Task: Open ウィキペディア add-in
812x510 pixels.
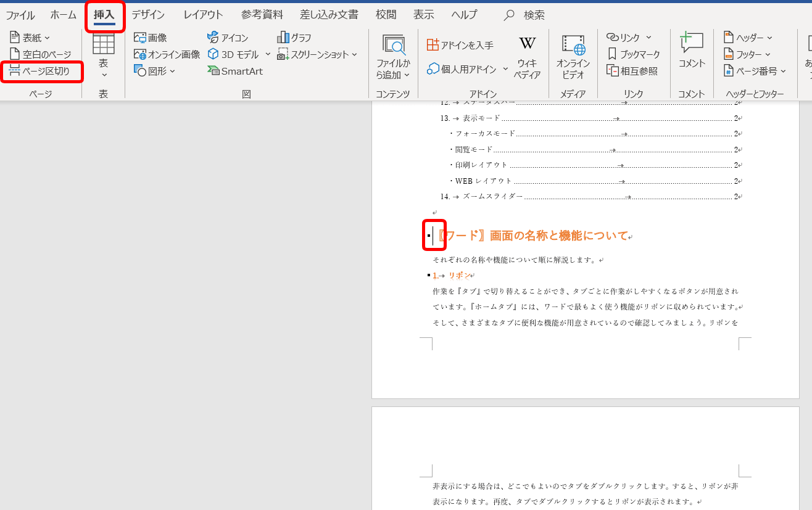Action: pos(527,57)
